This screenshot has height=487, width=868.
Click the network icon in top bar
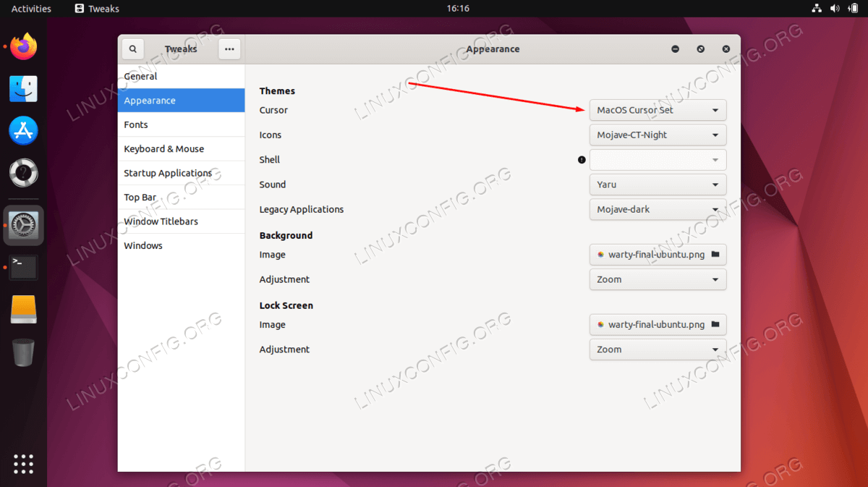[817, 9]
